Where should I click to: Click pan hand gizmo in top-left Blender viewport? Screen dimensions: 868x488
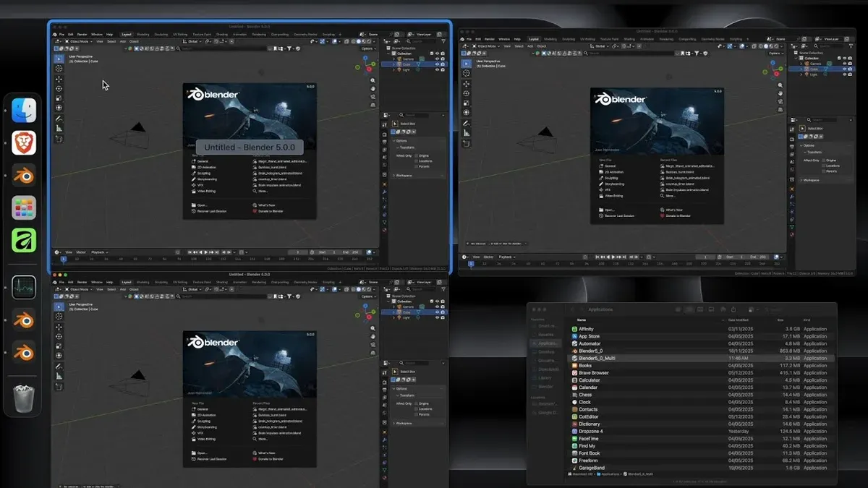[x=373, y=88]
